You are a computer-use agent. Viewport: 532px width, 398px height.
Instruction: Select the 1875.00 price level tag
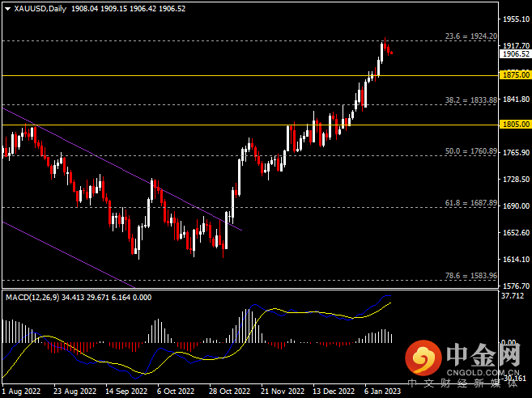515,74
